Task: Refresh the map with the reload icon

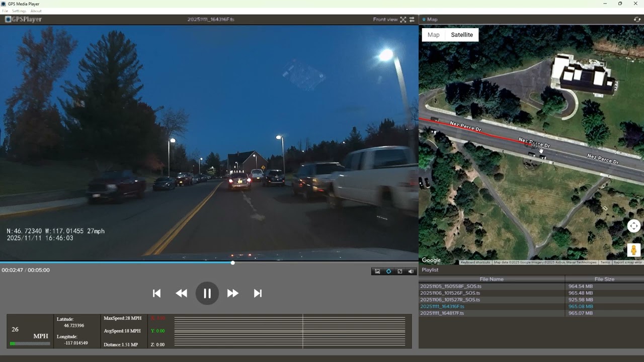Action: 637,20
